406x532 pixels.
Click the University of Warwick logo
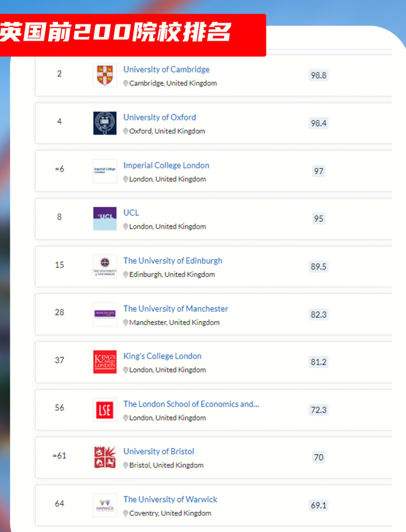[x=105, y=505]
